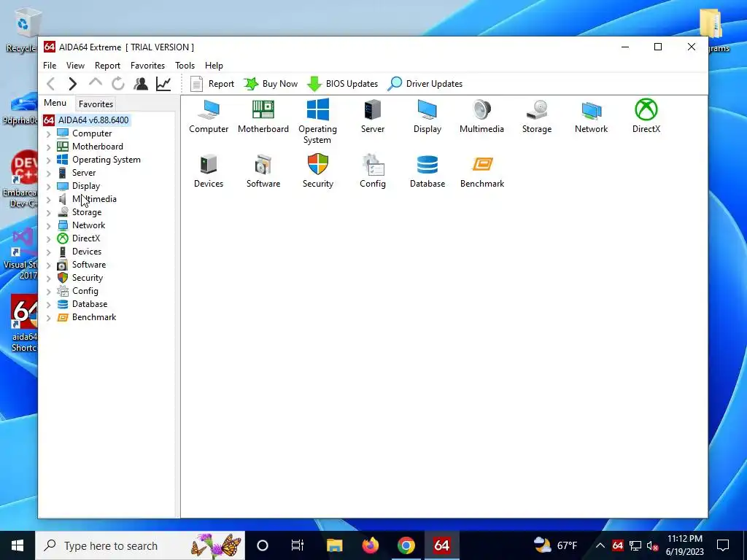The height and width of the screenshot is (560, 747).
Task: Click the navigate Forward arrow
Action: [x=72, y=84]
